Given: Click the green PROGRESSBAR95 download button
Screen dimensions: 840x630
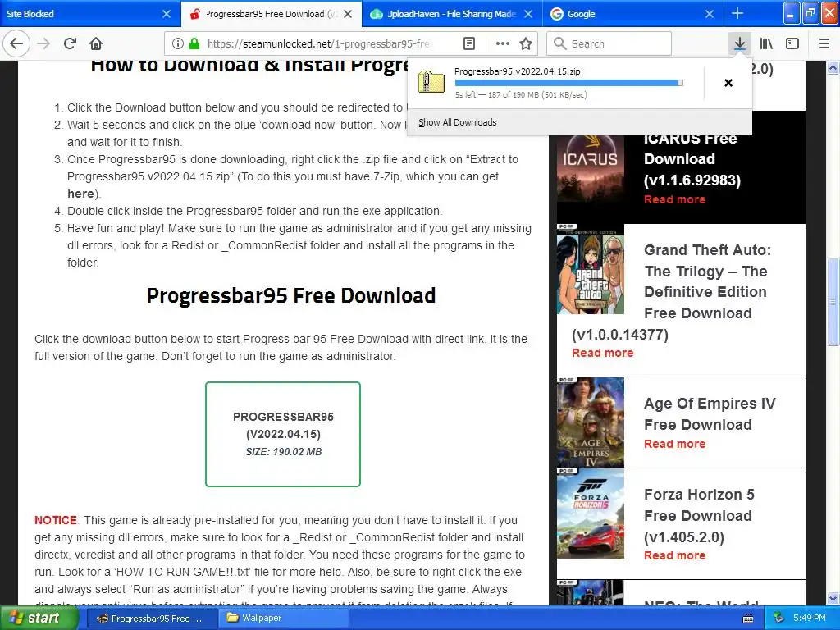Looking at the screenshot, I should click(x=283, y=434).
